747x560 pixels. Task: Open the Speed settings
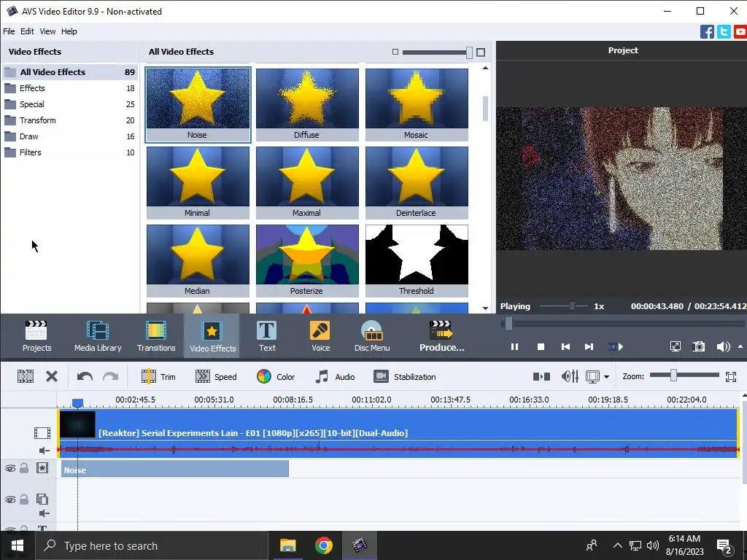(216, 377)
